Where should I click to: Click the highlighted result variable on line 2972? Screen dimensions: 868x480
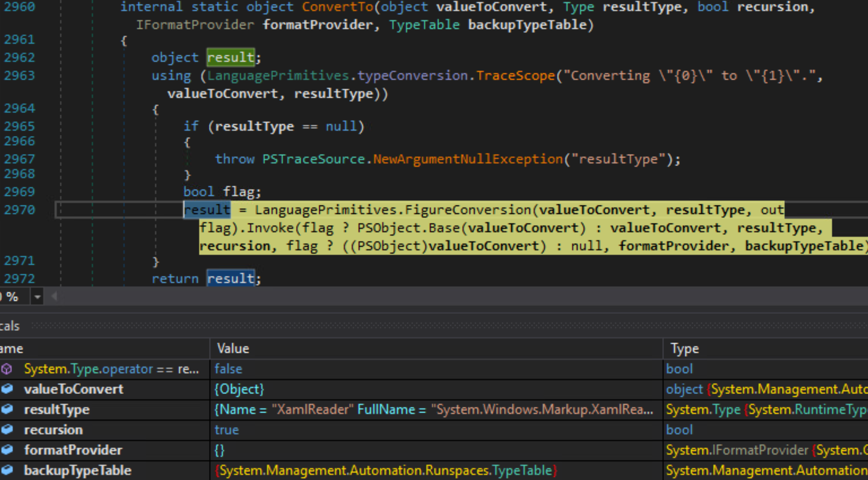[x=230, y=278]
